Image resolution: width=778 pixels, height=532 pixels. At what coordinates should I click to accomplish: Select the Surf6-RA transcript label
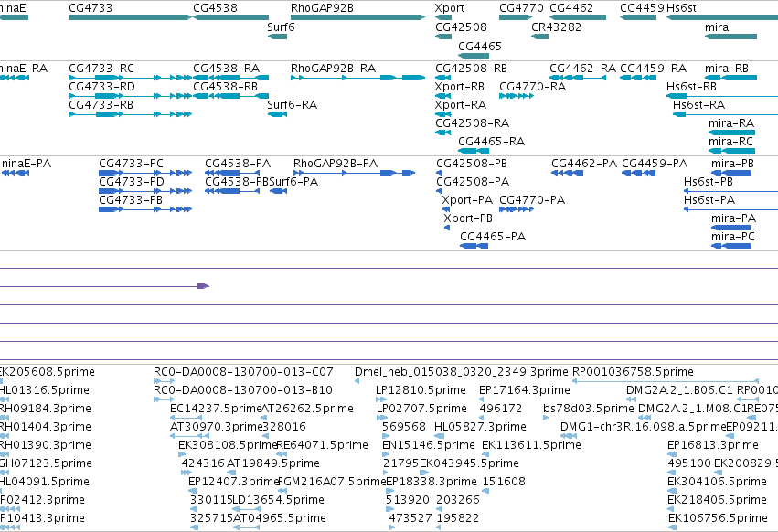pyautogui.click(x=292, y=105)
